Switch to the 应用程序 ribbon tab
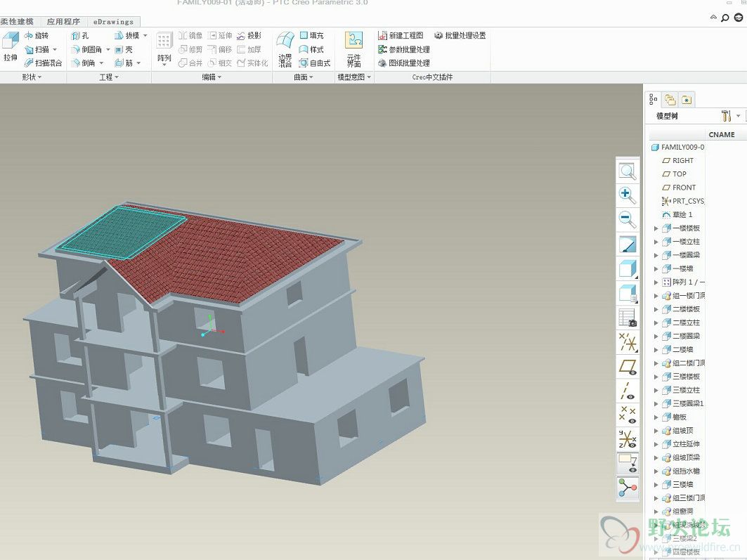The width and height of the screenshot is (747, 560). 63,21
